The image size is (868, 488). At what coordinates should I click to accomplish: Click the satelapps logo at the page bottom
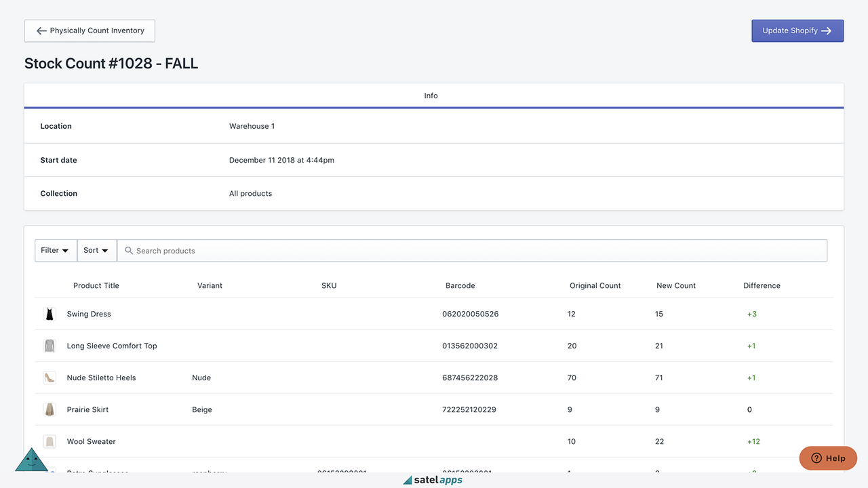[x=433, y=479]
